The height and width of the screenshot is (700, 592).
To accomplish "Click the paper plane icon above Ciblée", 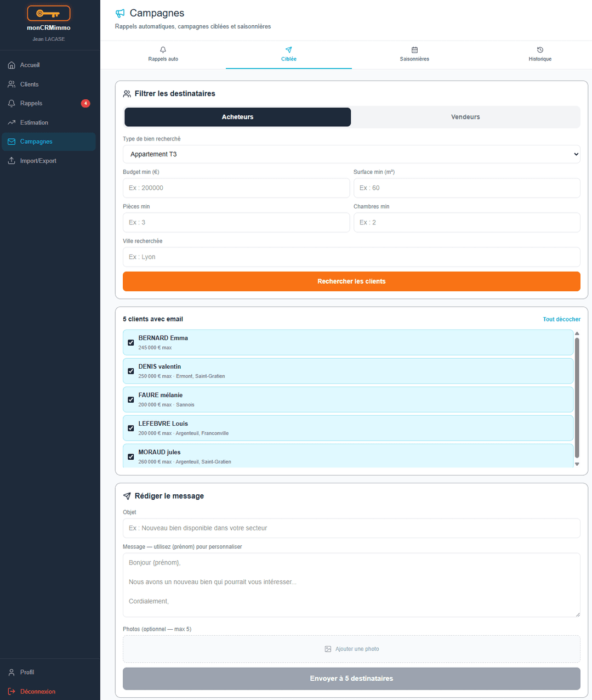I will point(289,50).
